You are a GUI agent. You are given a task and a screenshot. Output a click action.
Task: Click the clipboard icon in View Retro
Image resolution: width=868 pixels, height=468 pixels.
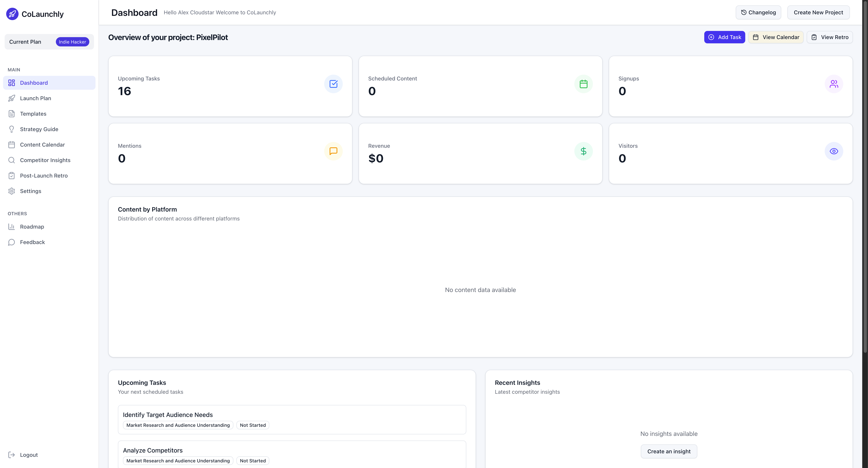814,37
